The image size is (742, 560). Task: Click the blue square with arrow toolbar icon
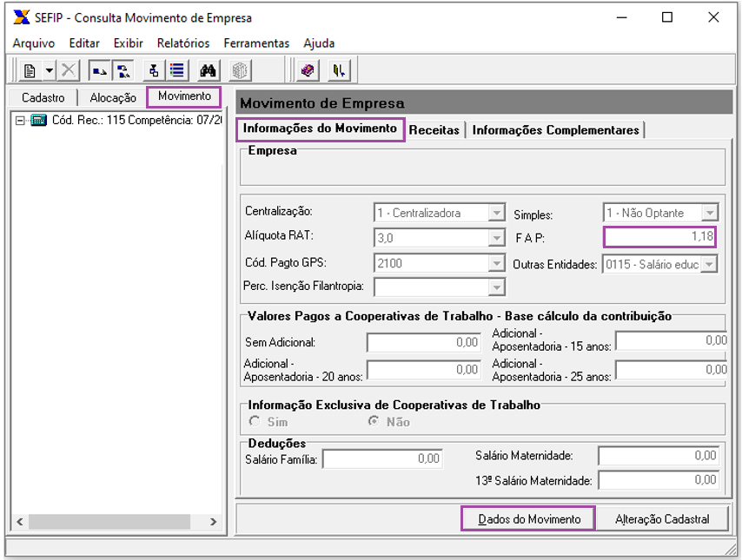99,71
